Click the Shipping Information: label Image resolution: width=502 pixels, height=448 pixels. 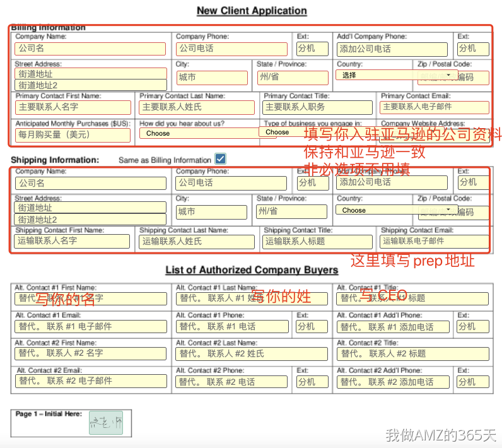pyautogui.click(x=55, y=160)
